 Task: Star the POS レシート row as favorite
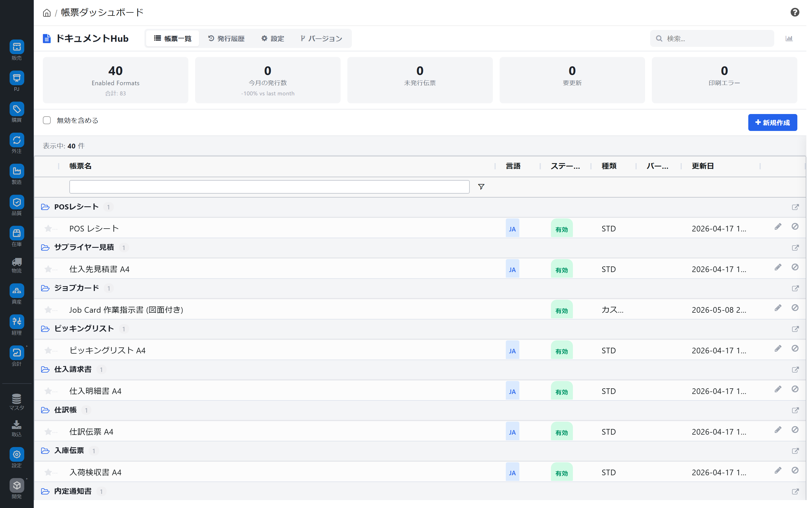[48, 229]
